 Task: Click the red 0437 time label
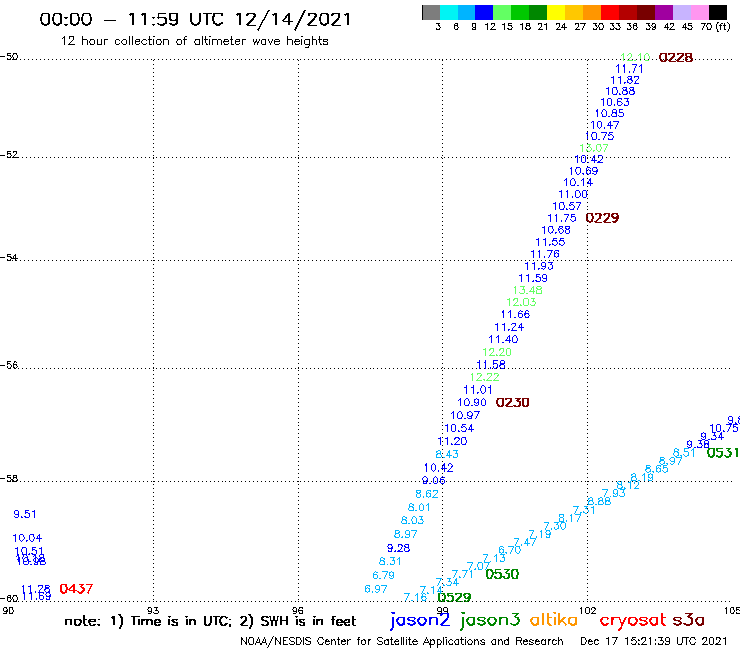[76, 589]
